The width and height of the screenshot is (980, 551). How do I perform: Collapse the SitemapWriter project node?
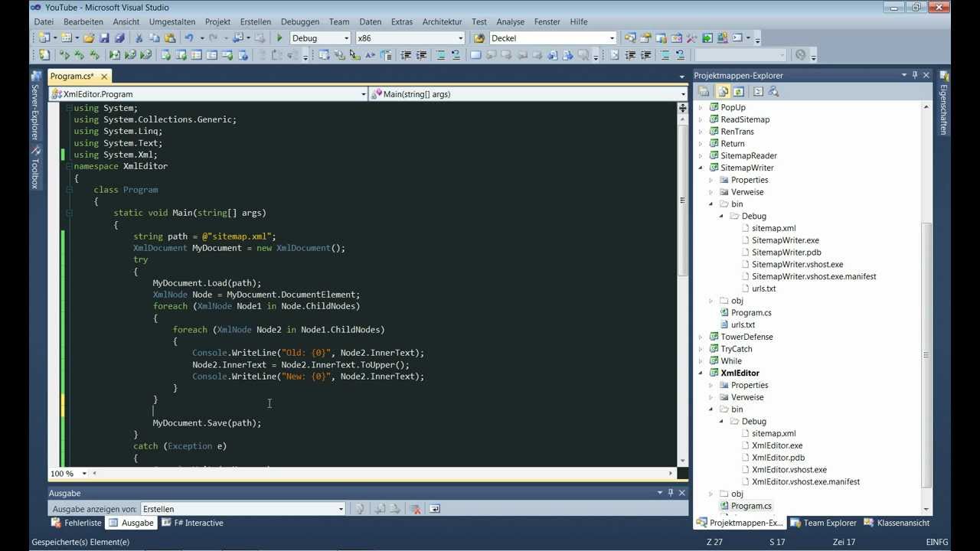point(701,168)
